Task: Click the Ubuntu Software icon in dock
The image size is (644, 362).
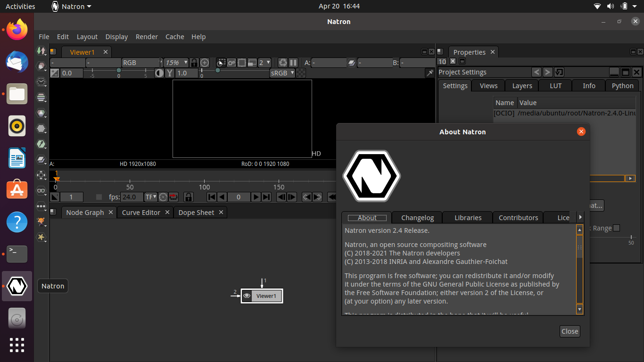Action: [x=17, y=189]
